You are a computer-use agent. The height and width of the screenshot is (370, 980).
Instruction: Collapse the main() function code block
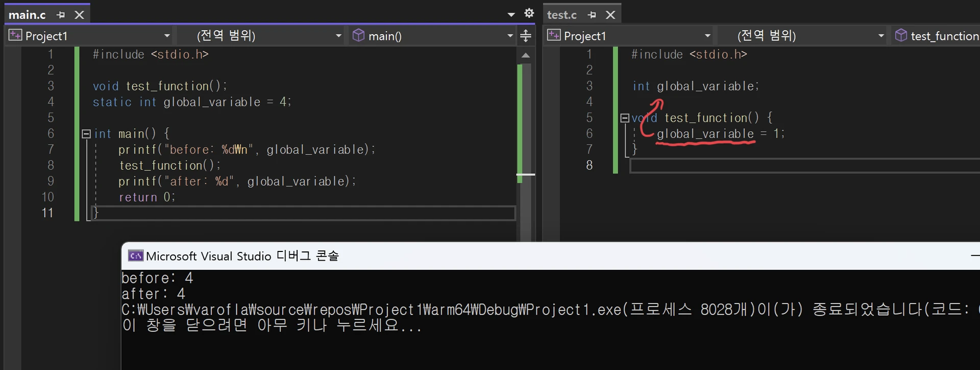pos(86,134)
